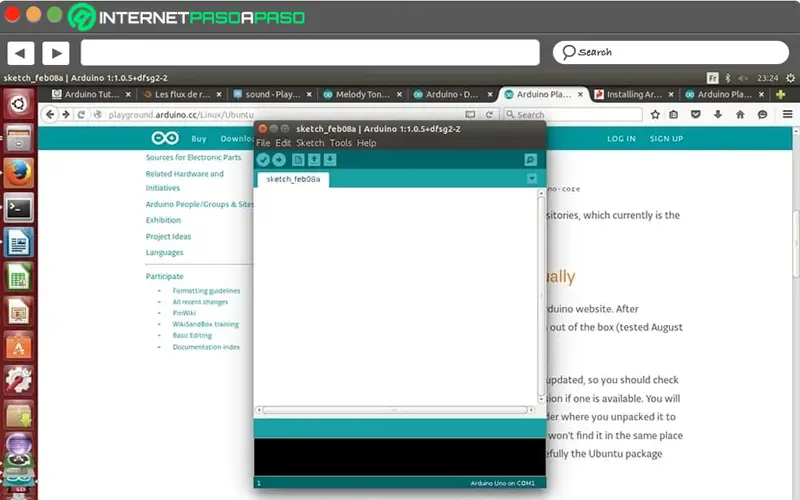The height and width of the screenshot is (500, 800).
Task: Click the Arduino Uno on COM1 status text
Action: (x=502, y=483)
